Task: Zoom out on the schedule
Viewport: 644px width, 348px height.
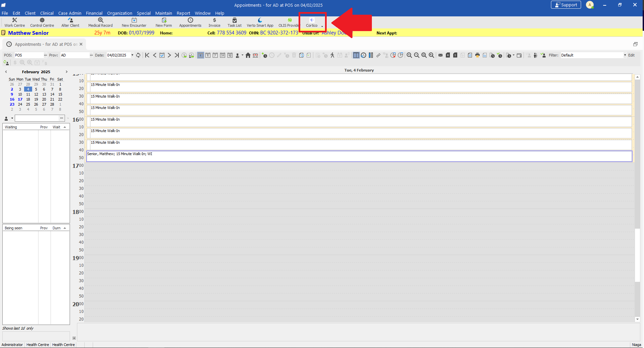Action: coord(417,55)
